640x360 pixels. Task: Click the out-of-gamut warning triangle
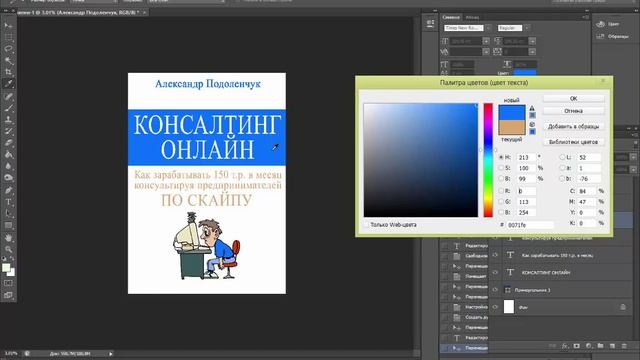point(532,108)
